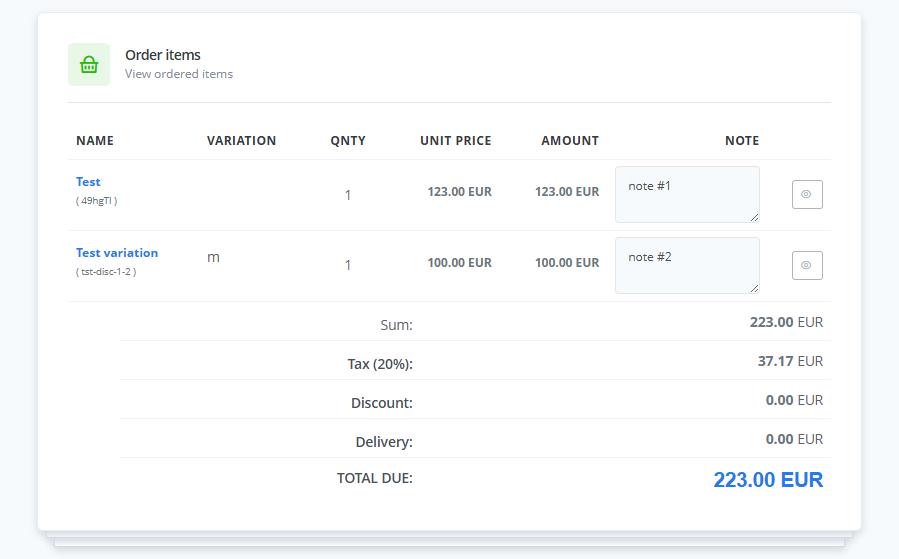899x559 pixels.
Task: Click the AMOUNT column header
Action: (570, 140)
